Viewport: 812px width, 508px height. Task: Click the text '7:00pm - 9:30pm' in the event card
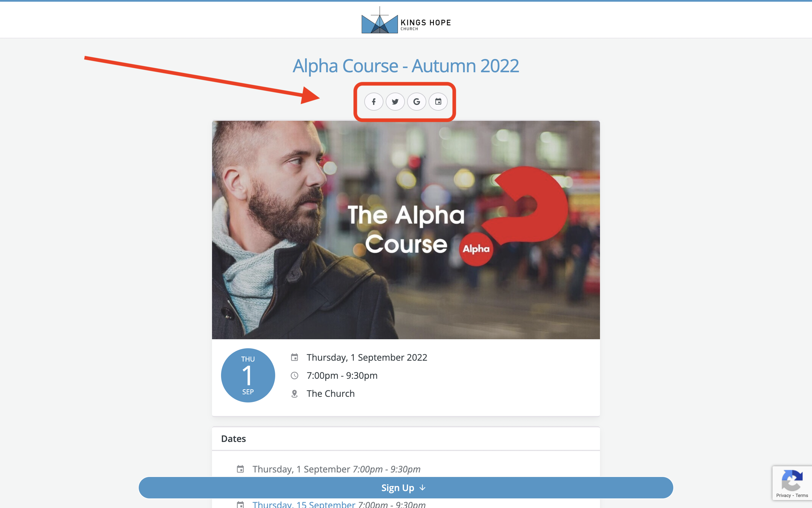tap(342, 375)
